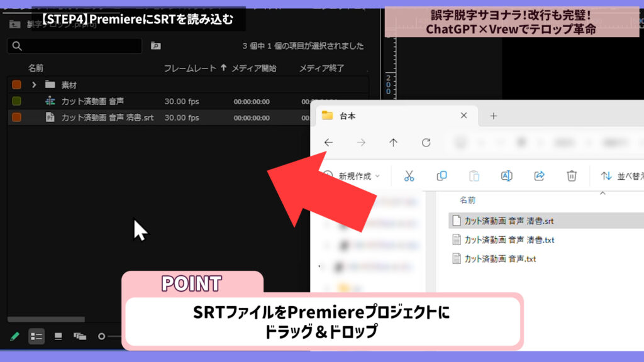The width and height of the screenshot is (644, 362).
Task: Click the search field in Premiere Project panel
Action: click(74, 46)
